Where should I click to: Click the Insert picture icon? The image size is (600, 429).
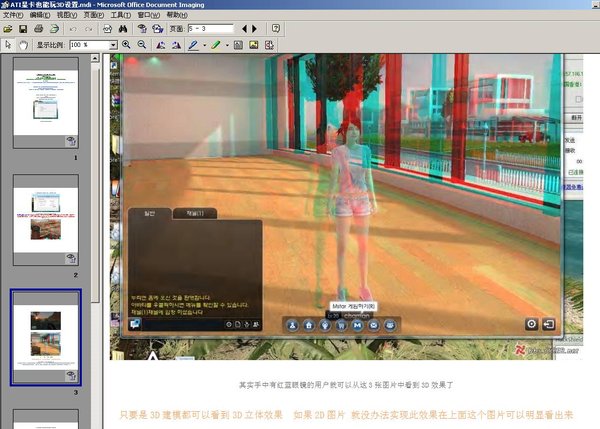pyautogui.click(x=253, y=45)
